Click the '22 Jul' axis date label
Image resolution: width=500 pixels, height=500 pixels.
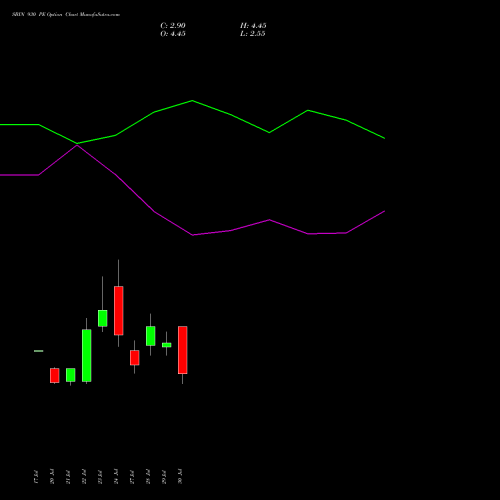pyautogui.click(x=84, y=477)
